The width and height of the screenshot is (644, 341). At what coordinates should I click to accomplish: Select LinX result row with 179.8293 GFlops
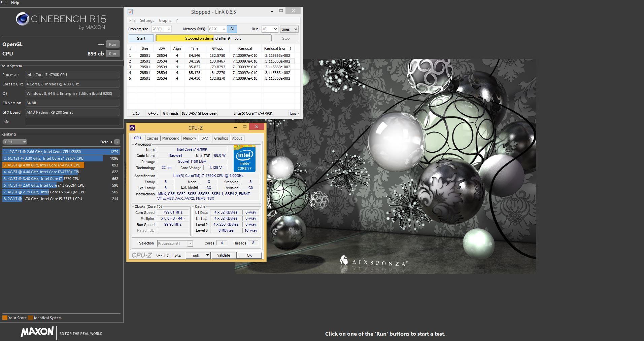tap(211, 67)
